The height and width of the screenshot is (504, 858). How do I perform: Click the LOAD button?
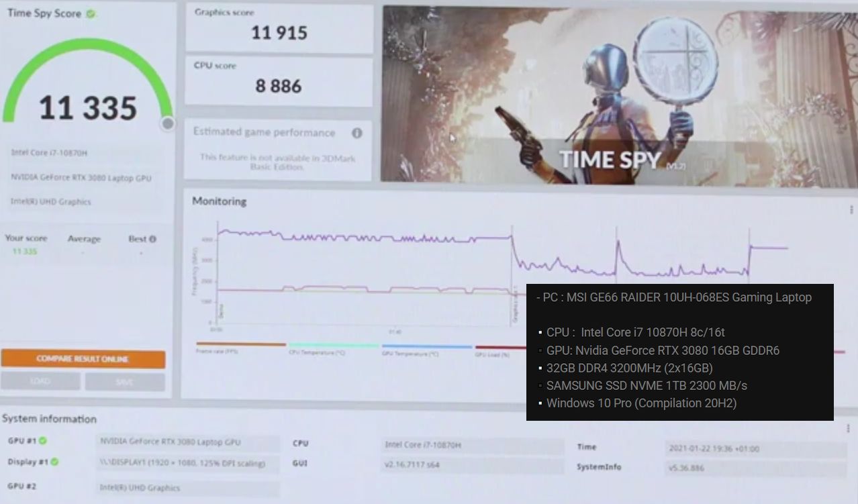(x=40, y=382)
